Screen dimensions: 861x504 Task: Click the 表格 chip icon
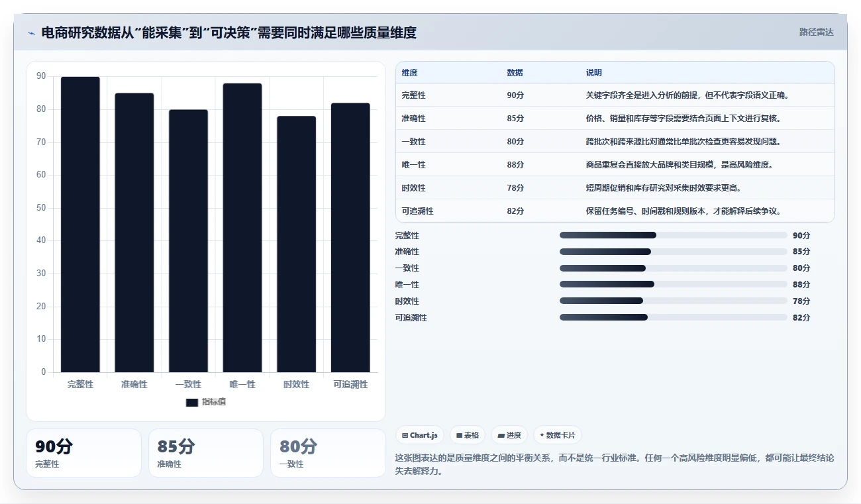[459, 436]
